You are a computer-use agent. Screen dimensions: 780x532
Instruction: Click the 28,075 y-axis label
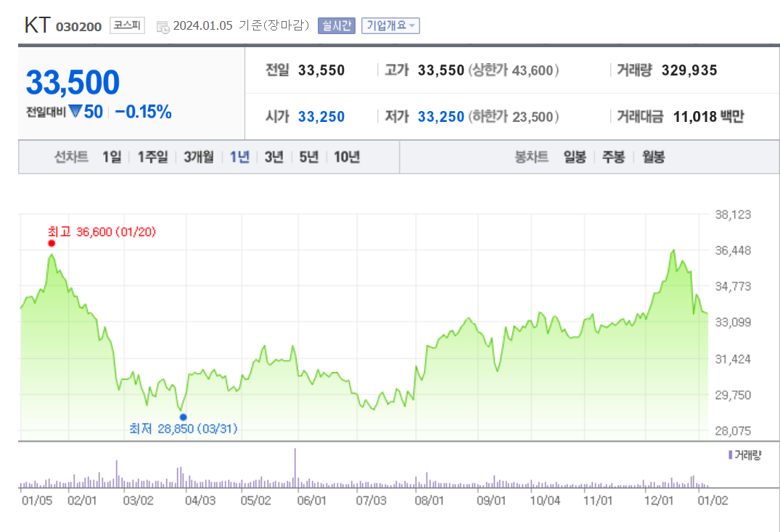(x=733, y=430)
